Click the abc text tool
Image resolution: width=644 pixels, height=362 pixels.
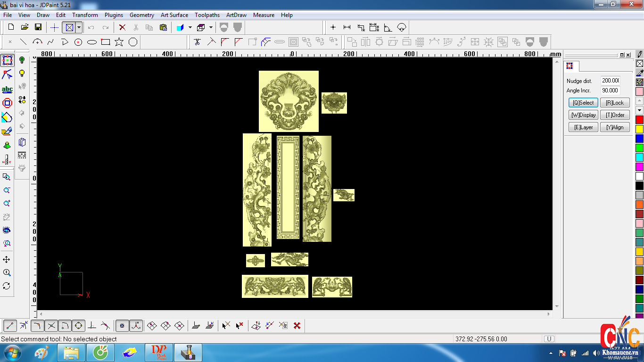point(7,89)
